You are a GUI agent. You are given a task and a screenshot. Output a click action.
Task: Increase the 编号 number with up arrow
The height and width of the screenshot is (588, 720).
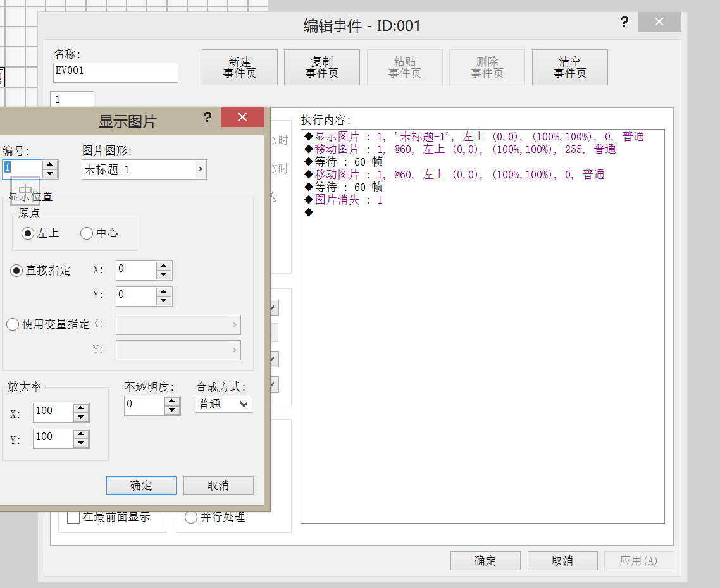point(50,165)
